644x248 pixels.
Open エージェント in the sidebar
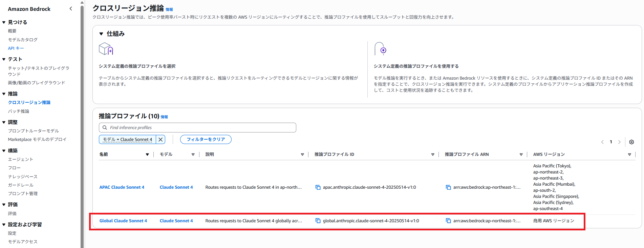(21, 159)
